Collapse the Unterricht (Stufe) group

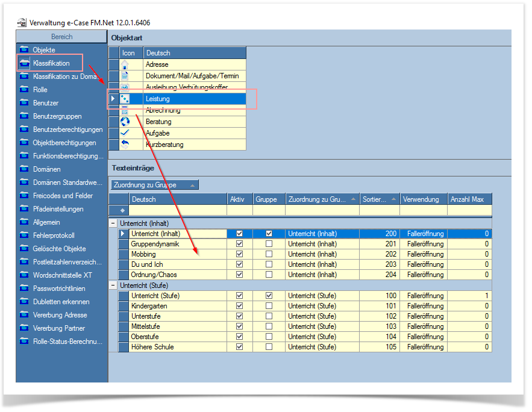tap(113, 286)
